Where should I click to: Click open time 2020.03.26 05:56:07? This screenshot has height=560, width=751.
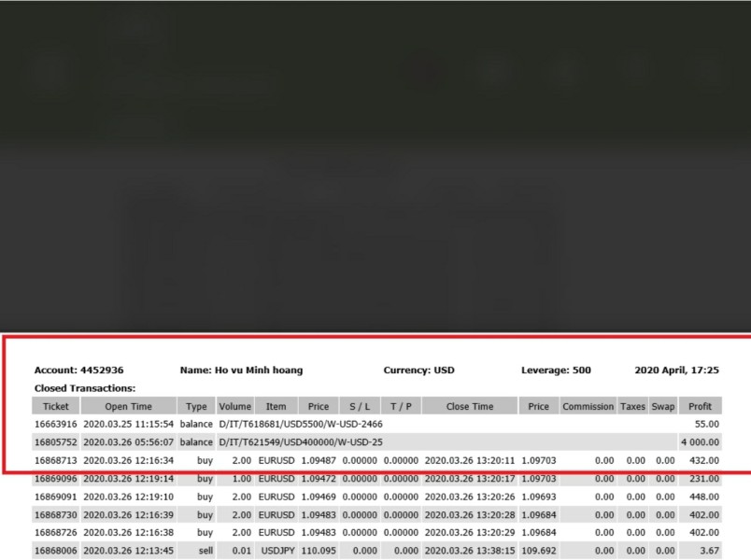tap(128, 442)
